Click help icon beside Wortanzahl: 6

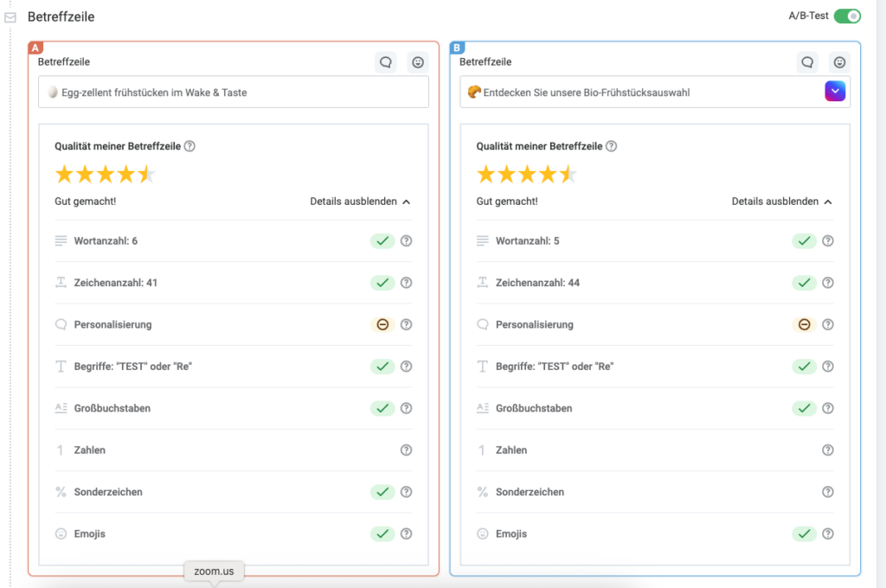[407, 241]
